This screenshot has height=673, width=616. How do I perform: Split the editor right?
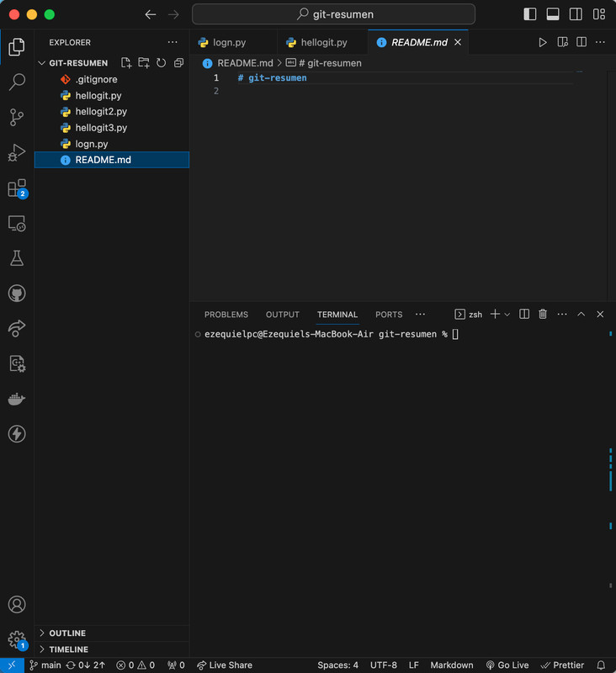click(x=581, y=42)
